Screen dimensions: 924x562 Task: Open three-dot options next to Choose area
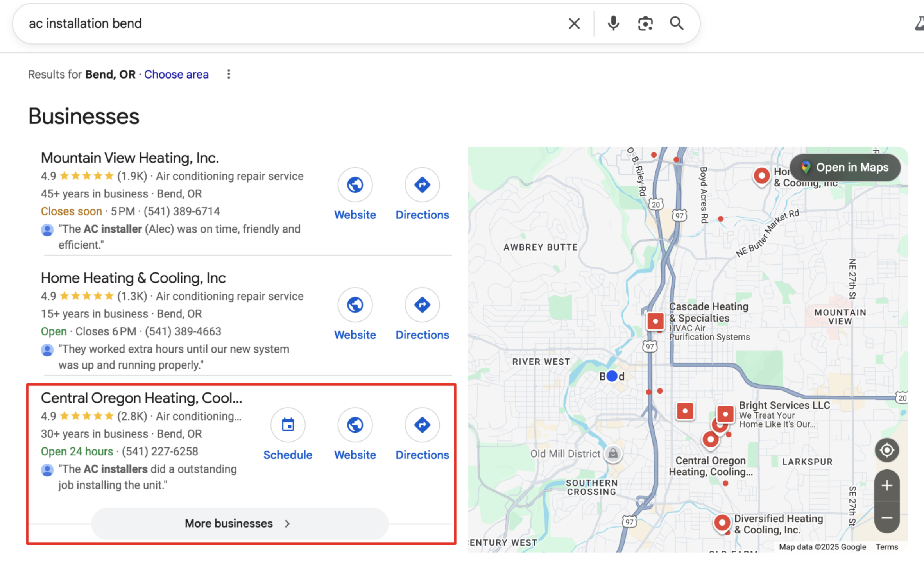point(229,74)
